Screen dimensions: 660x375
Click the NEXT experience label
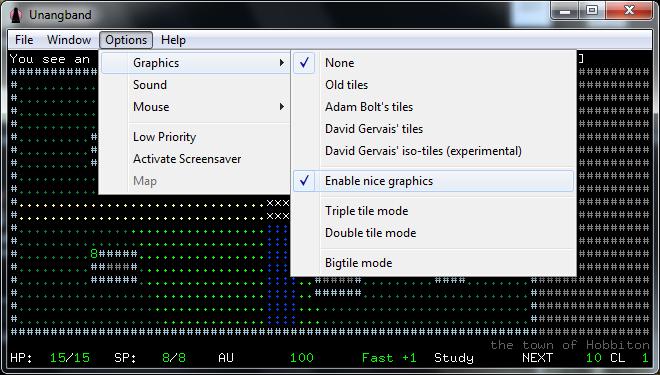(x=538, y=358)
